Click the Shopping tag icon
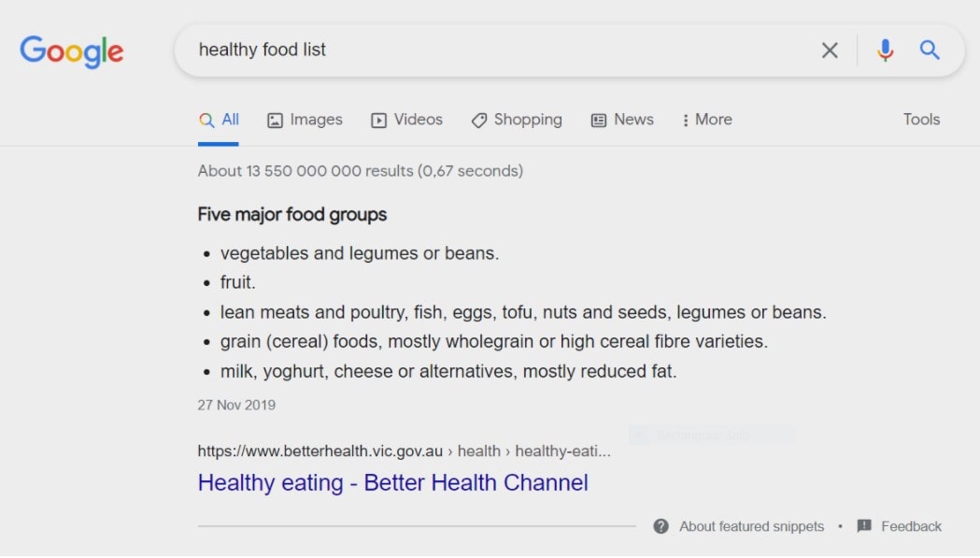Image resolution: width=980 pixels, height=558 pixels. [478, 121]
